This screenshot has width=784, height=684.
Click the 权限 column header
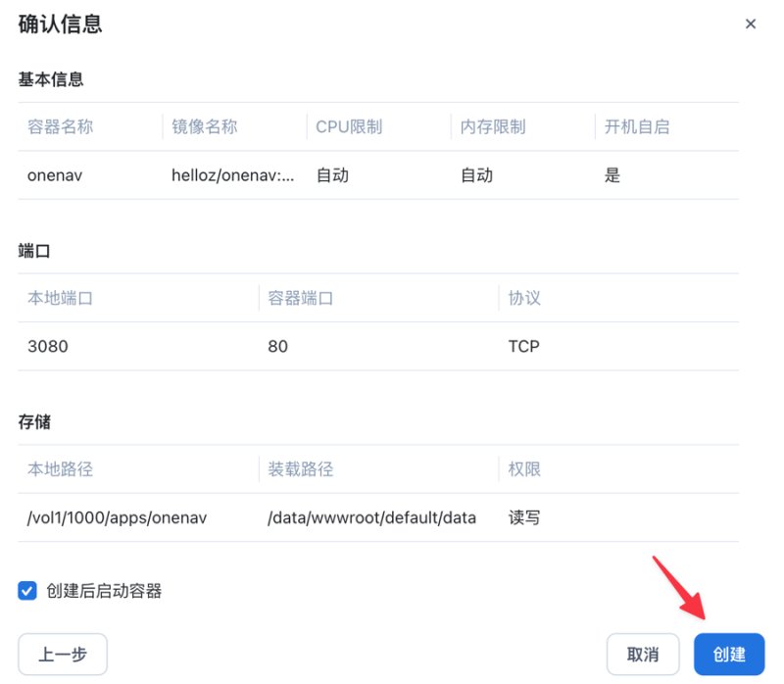point(524,469)
